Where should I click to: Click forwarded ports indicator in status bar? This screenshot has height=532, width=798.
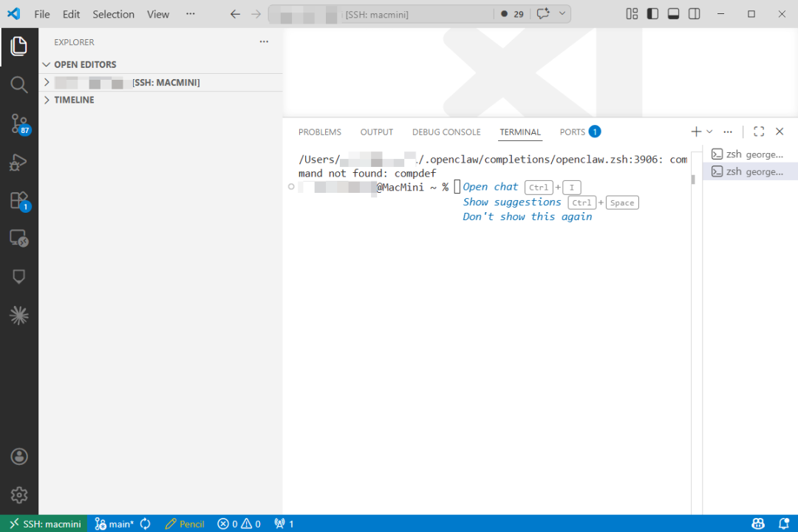point(284,523)
